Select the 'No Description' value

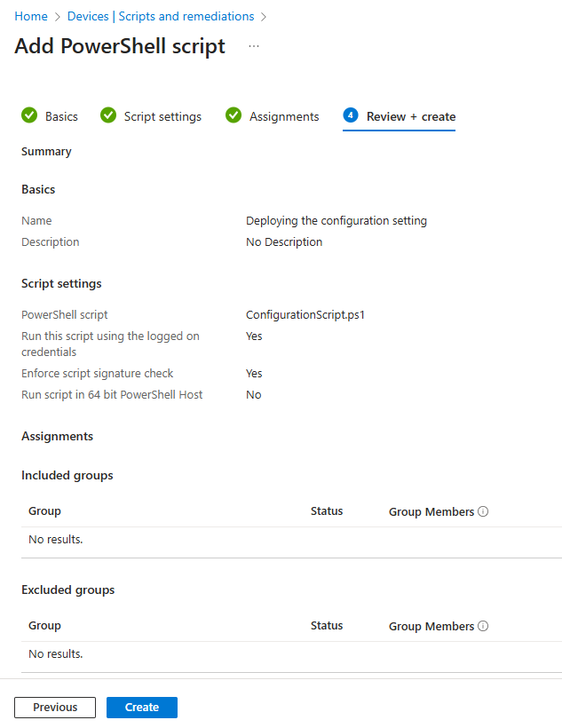(284, 241)
